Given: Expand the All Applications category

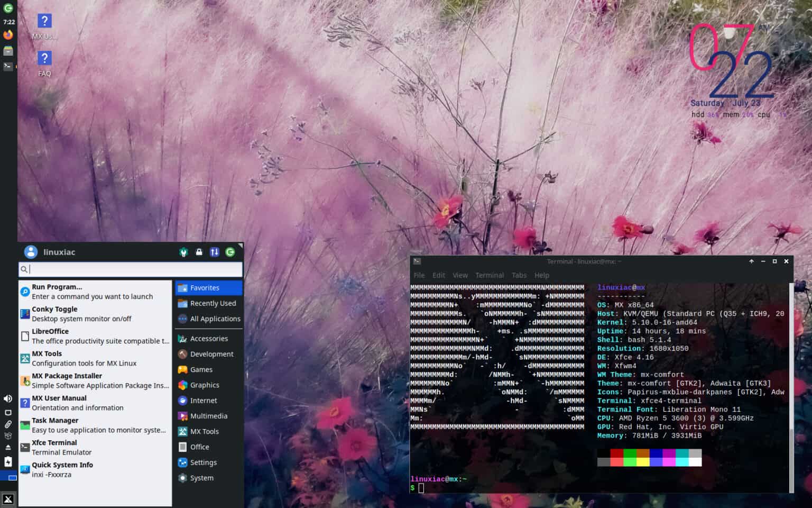Looking at the screenshot, I should [209, 319].
